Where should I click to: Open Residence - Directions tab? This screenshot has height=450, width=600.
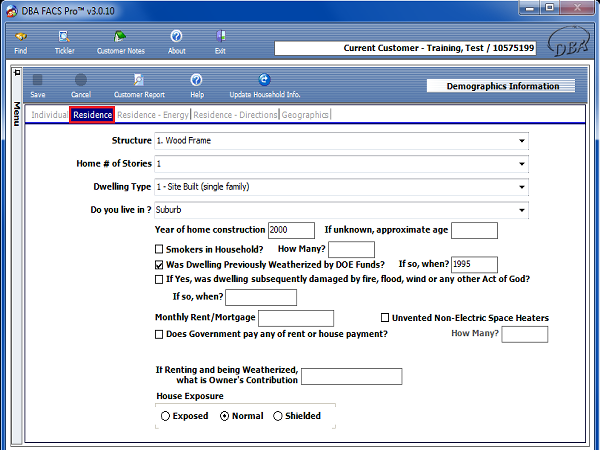[235, 115]
